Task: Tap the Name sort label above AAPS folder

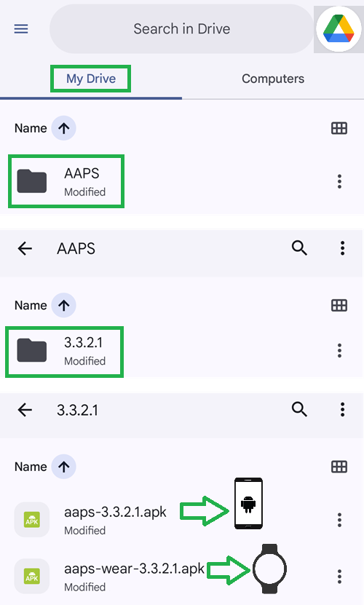Action: coord(31,128)
